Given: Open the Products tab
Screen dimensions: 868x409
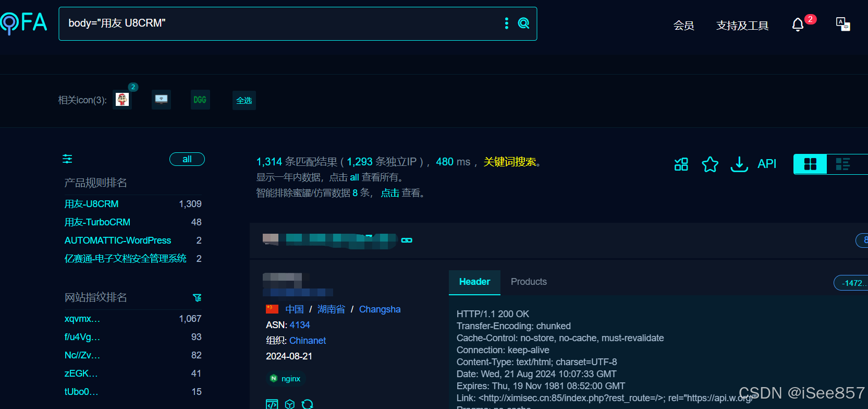Looking at the screenshot, I should pyautogui.click(x=529, y=282).
